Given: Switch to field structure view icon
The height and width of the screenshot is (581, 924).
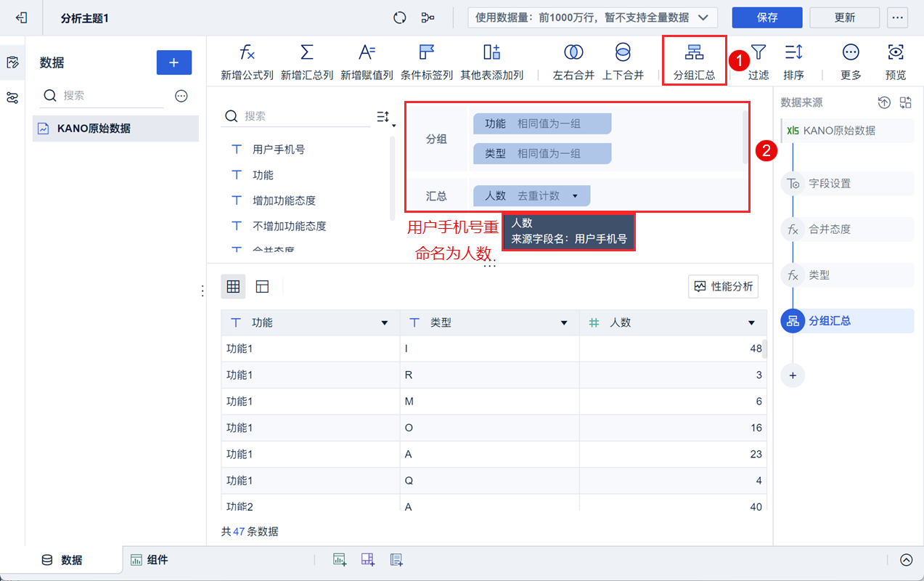Looking at the screenshot, I should click(263, 287).
